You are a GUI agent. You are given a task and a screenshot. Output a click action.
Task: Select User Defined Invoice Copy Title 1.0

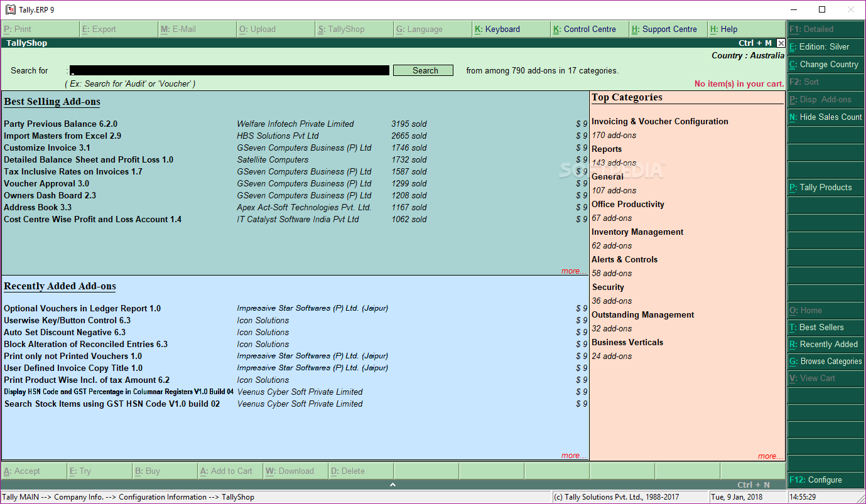[x=73, y=368]
